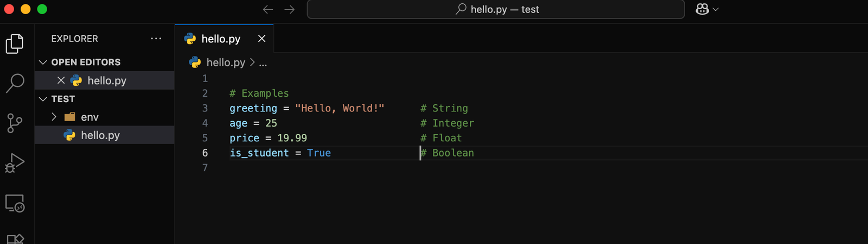Open the Run and Debug view
Viewport: 868px width, 244px height.
[15, 163]
